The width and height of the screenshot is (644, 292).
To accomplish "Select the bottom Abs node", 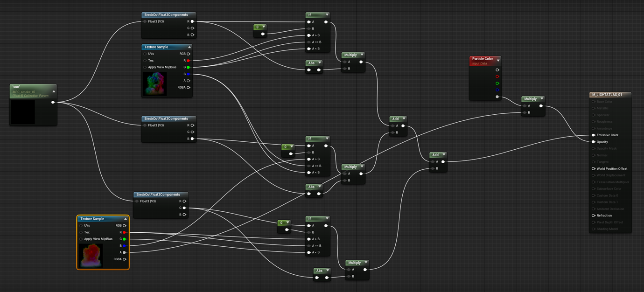I will point(322,271).
